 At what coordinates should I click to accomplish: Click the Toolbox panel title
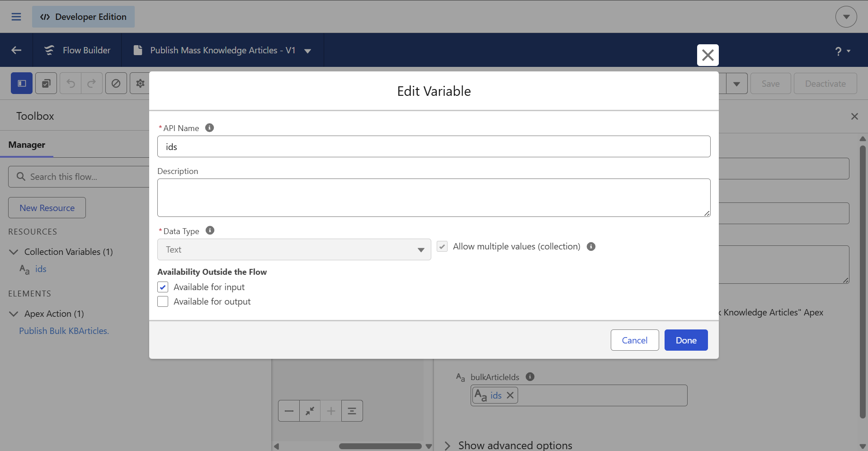coord(35,116)
